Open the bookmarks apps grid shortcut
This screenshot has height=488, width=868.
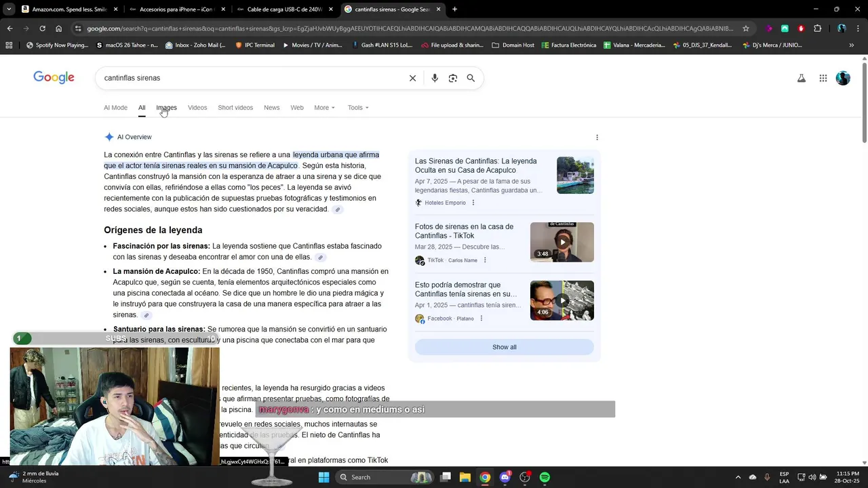[9, 45]
